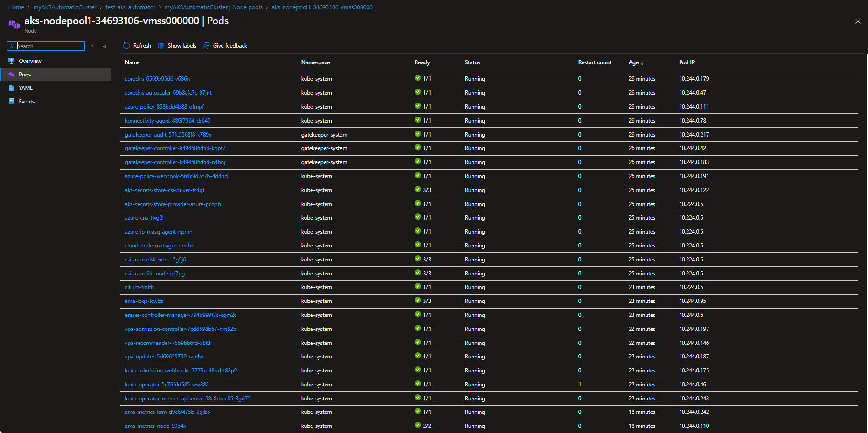Screen dimensions: 868x433
Task: Open pod keda-admission-webhooks-7778cc48bd-t82p9
Action: click(181, 371)
